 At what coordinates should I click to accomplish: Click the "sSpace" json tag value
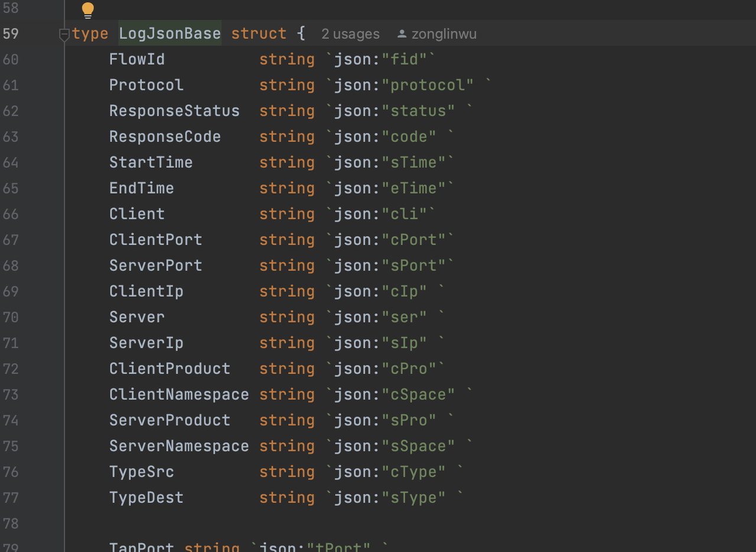pyautogui.click(x=418, y=446)
